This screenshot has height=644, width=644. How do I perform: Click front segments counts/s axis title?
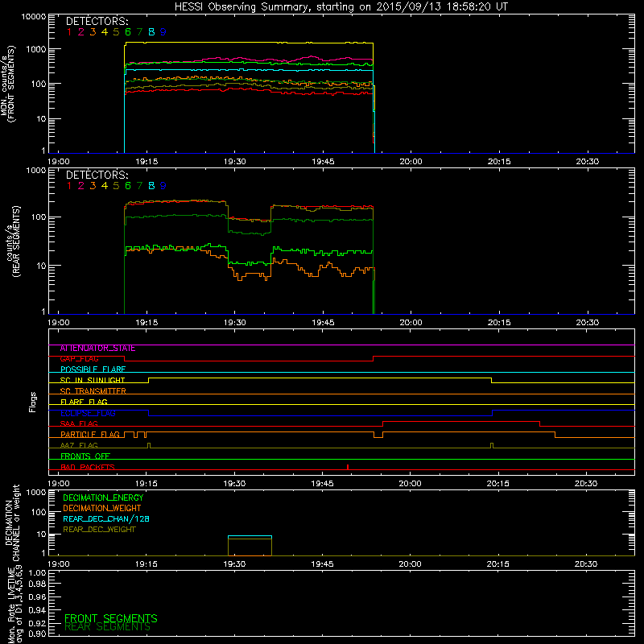tap(8, 84)
